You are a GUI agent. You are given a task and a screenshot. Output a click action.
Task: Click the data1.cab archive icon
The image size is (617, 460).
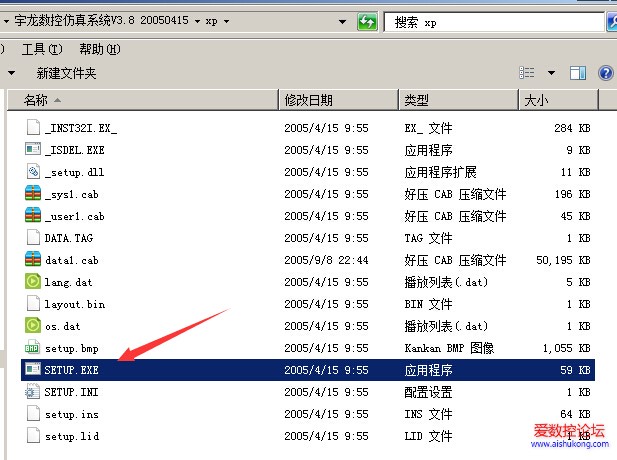33,260
